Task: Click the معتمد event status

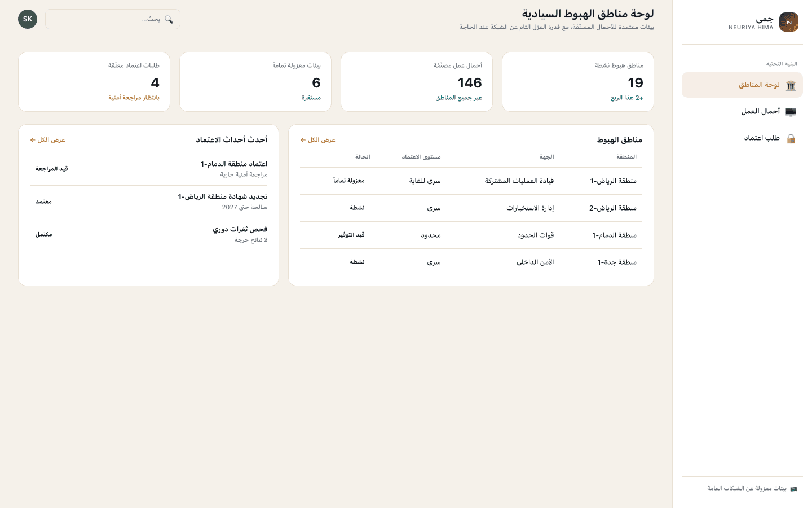Action: (43, 202)
